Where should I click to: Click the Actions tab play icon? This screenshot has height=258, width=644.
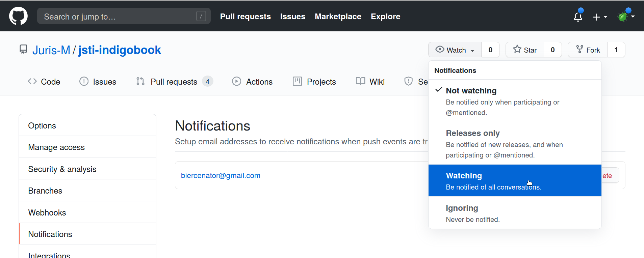237,81
